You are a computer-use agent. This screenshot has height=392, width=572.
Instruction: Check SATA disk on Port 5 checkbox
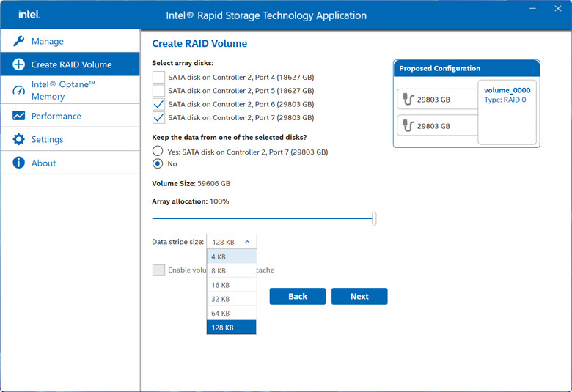pos(158,90)
